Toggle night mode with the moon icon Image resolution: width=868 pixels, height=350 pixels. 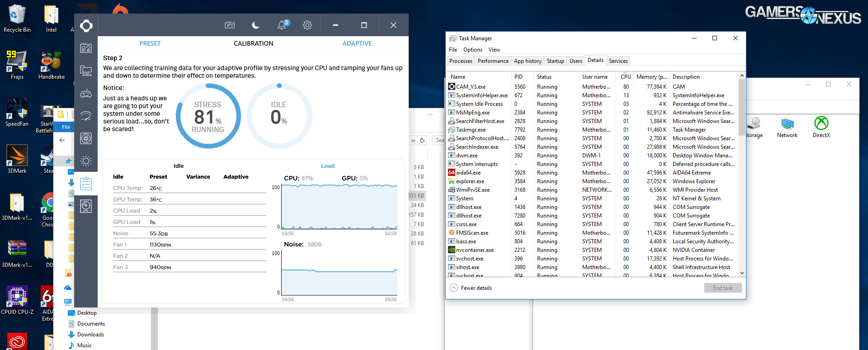[x=255, y=25]
